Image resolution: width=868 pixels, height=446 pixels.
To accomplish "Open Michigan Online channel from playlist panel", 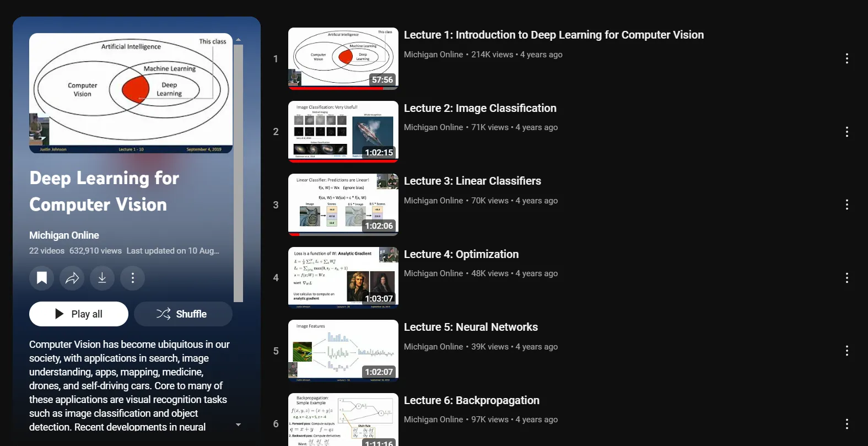I will pyautogui.click(x=64, y=235).
